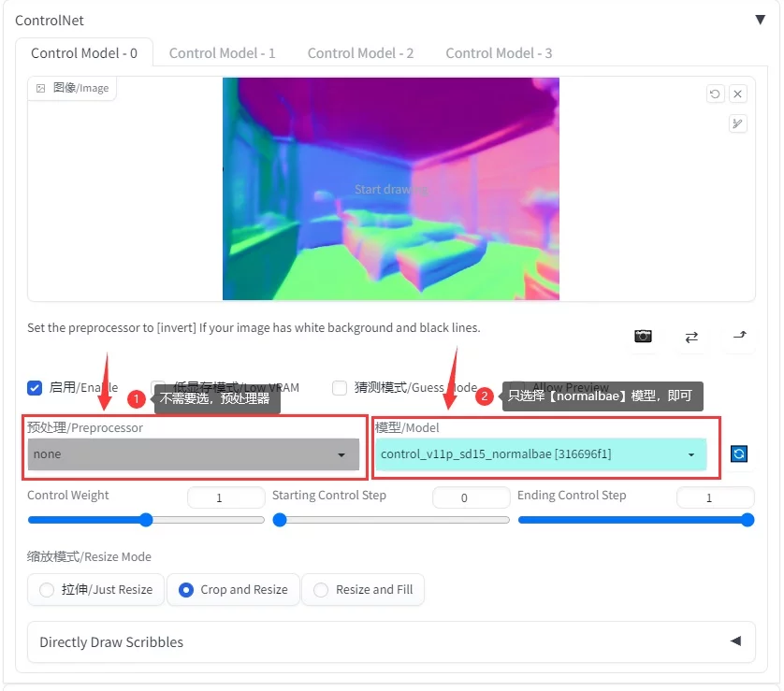This screenshot has width=784, height=691.
Task: Click the swap arrows icon
Action: [691, 337]
